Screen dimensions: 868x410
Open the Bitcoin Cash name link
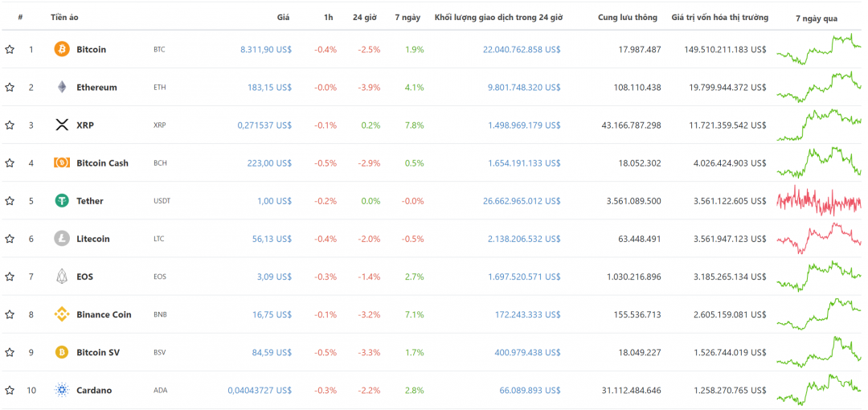[102, 163]
